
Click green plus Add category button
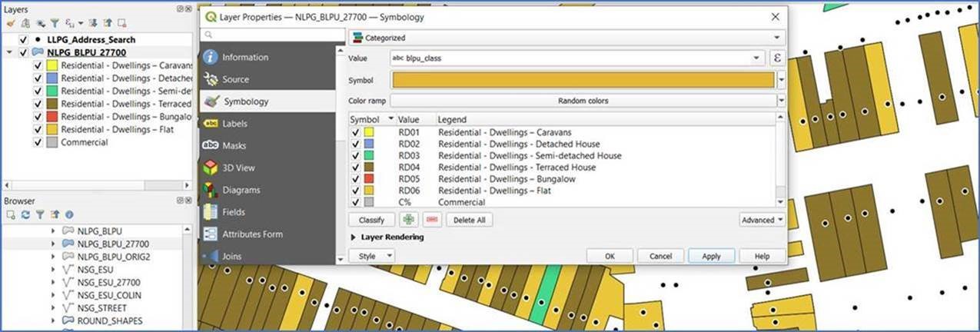click(410, 220)
